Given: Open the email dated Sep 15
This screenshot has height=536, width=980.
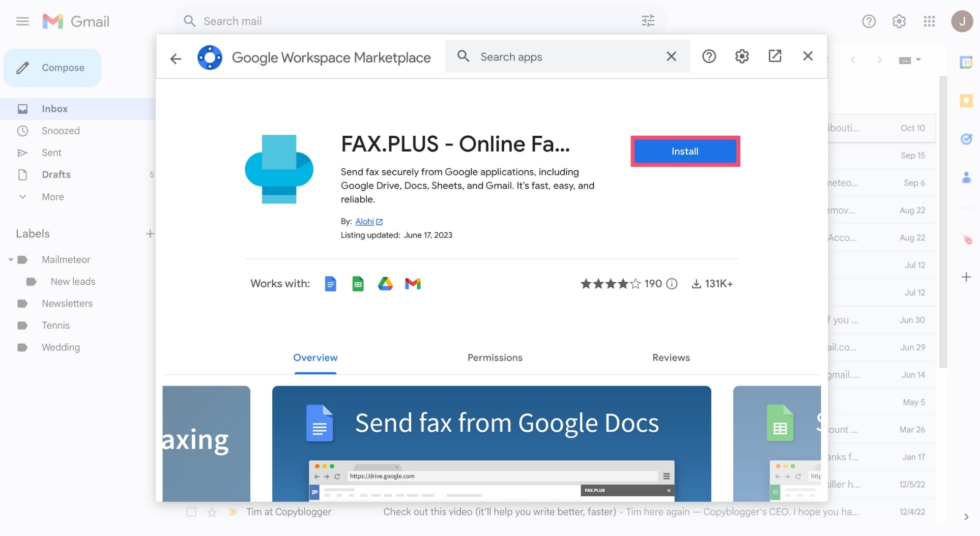Looking at the screenshot, I should pyautogui.click(x=881, y=156).
